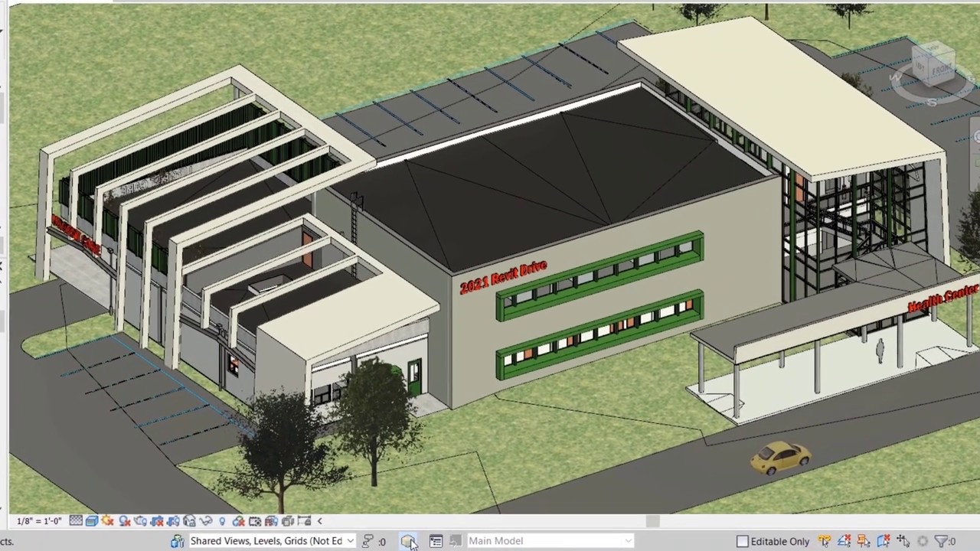The image size is (980, 551).
Task: Enable the Editable Only checkbox
Action: pyautogui.click(x=742, y=541)
